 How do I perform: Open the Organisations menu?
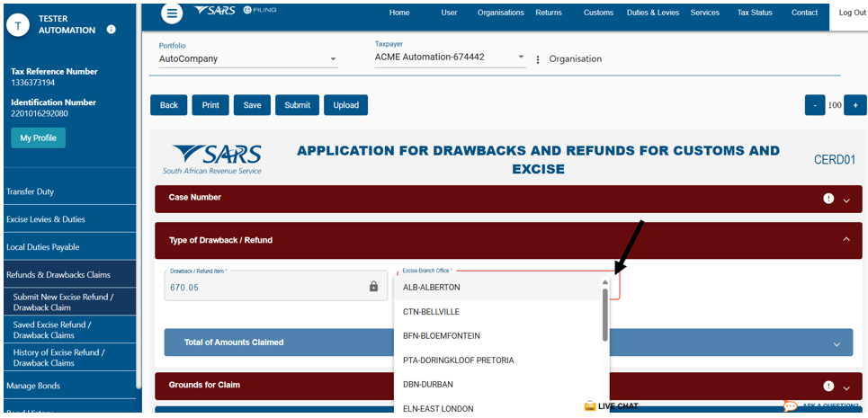[500, 13]
